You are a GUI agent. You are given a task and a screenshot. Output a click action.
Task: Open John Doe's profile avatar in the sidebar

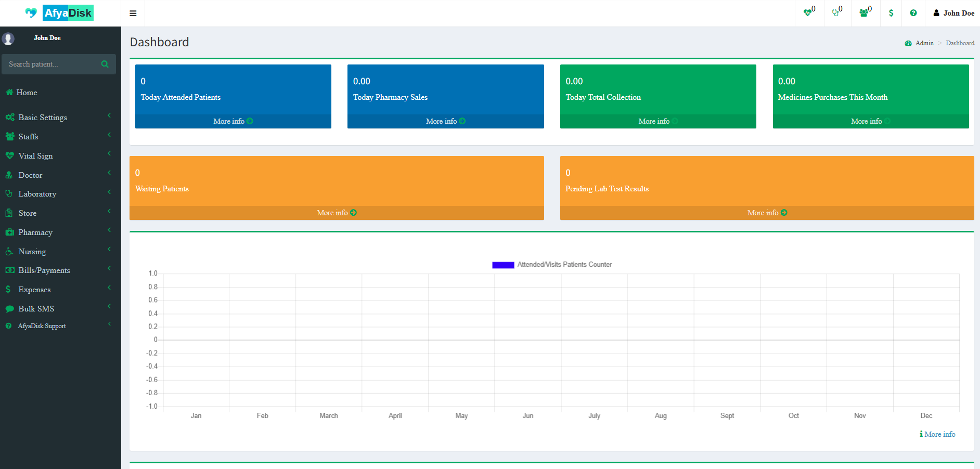(x=8, y=38)
